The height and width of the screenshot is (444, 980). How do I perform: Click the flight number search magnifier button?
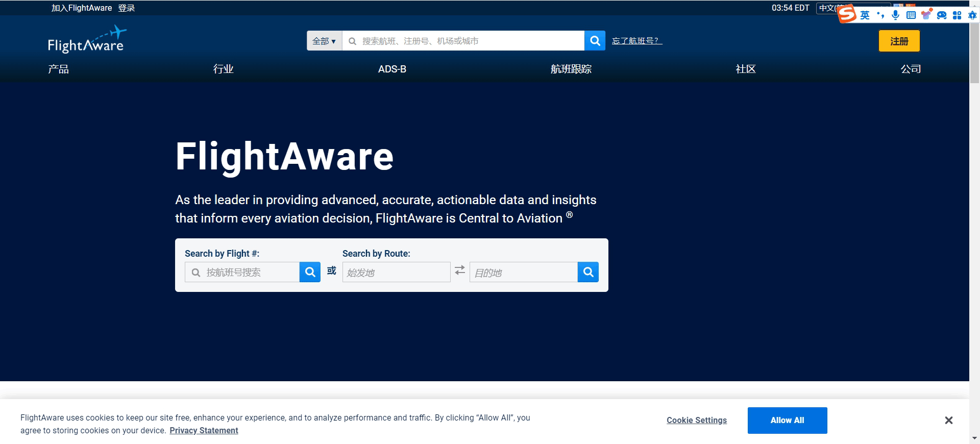click(310, 272)
